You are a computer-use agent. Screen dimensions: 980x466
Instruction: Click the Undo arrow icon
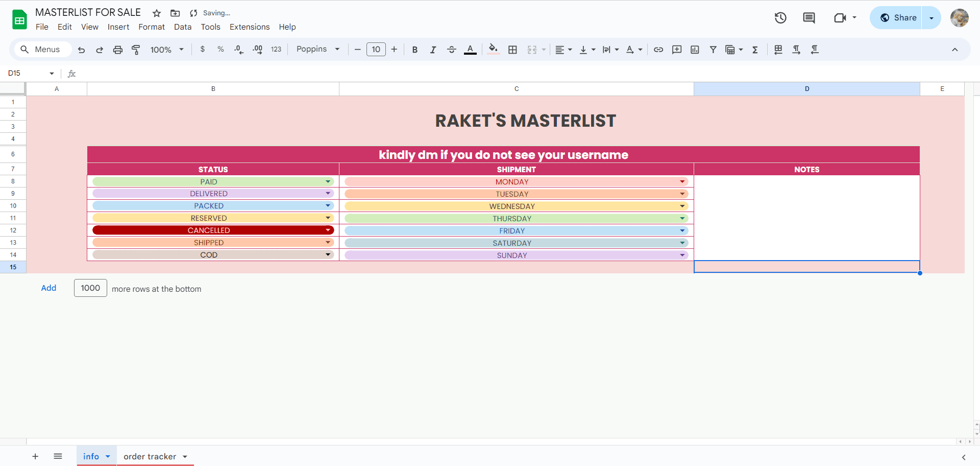point(81,50)
